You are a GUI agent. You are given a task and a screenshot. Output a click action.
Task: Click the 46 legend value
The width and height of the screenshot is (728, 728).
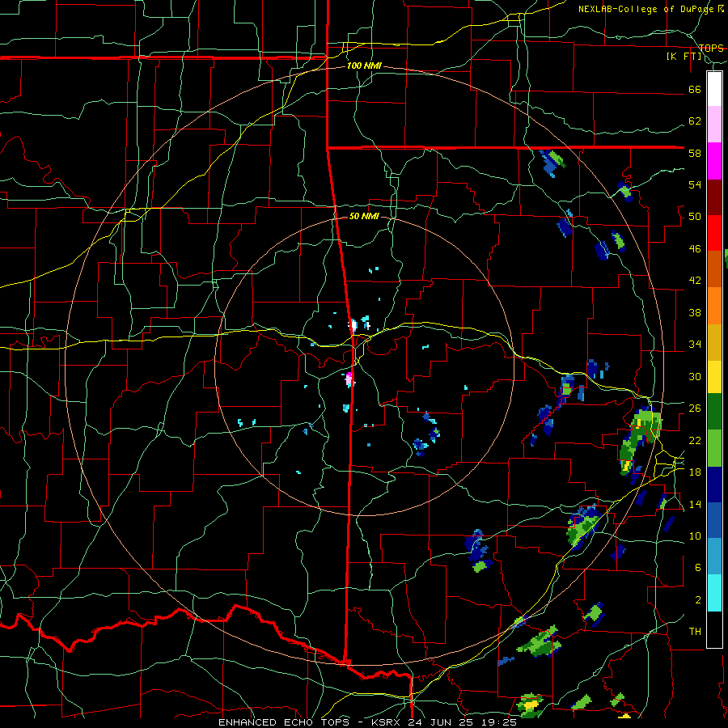point(695,248)
